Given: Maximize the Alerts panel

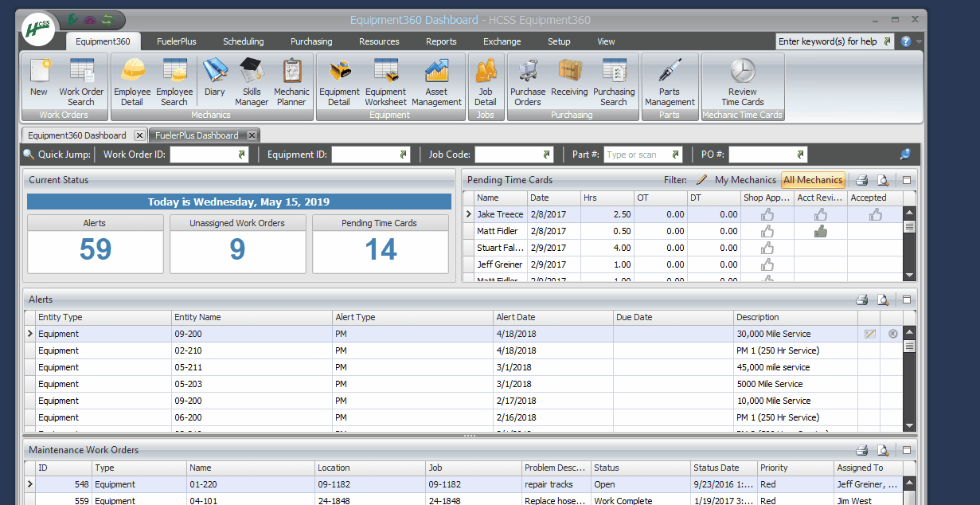Looking at the screenshot, I should tap(906, 300).
